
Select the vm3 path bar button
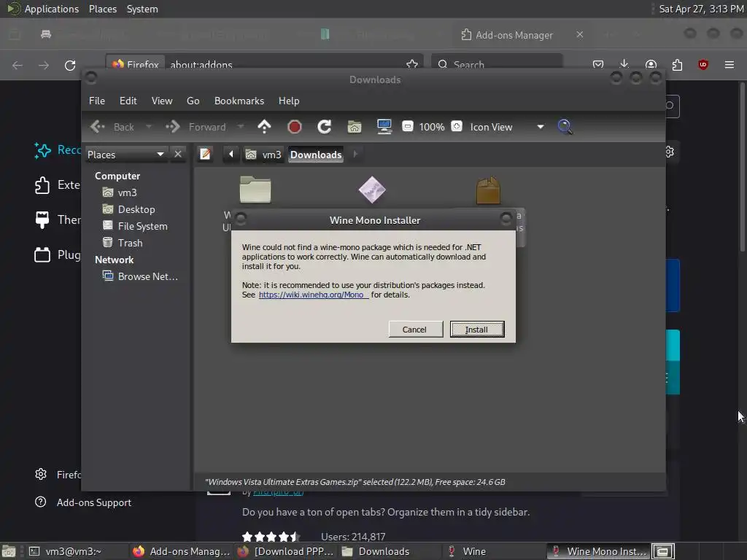coord(263,155)
